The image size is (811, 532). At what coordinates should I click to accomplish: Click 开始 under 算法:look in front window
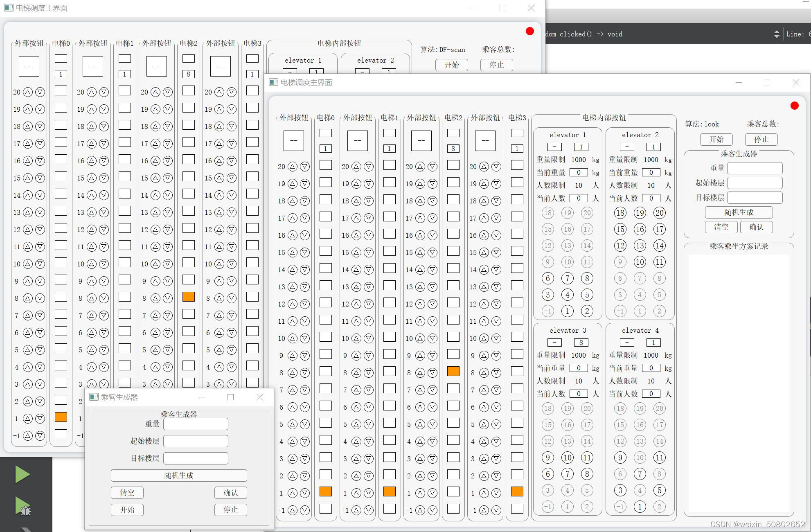click(716, 140)
